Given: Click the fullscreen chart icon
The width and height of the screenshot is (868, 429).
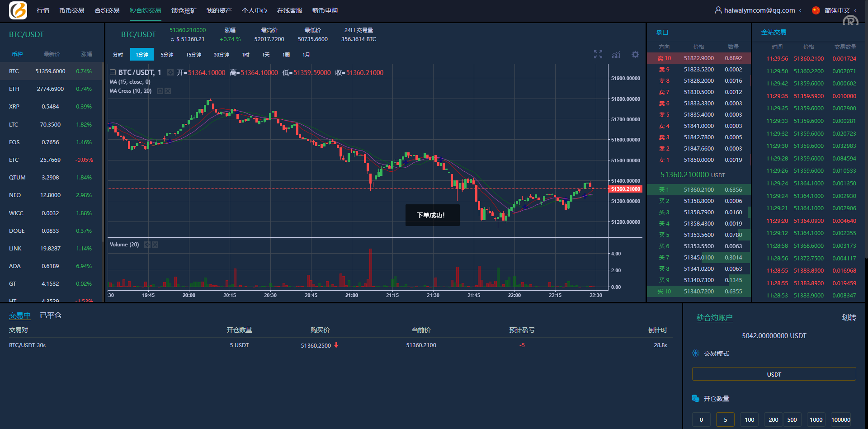Looking at the screenshot, I should pos(598,55).
